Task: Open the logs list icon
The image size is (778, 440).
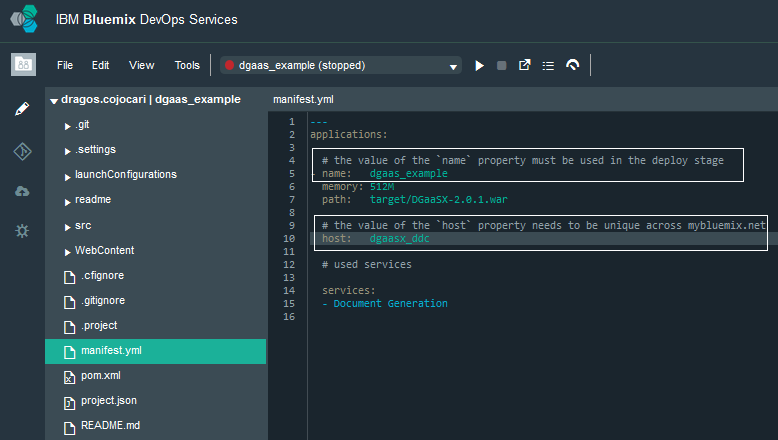Action: pyautogui.click(x=548, y=65)
